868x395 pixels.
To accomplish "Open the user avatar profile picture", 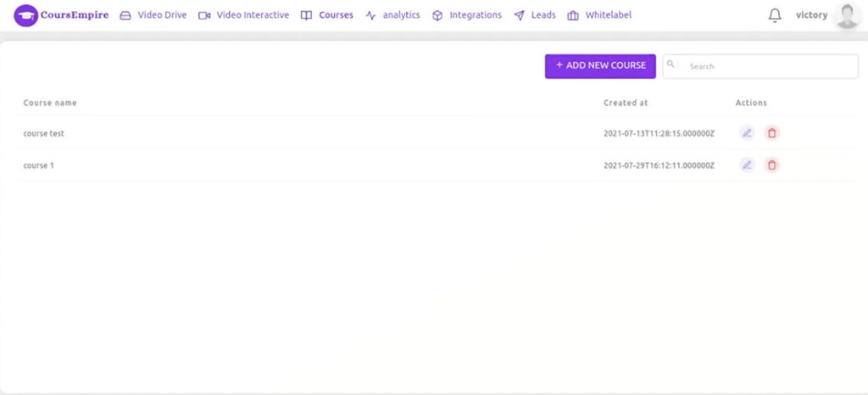I will (847, 15).
